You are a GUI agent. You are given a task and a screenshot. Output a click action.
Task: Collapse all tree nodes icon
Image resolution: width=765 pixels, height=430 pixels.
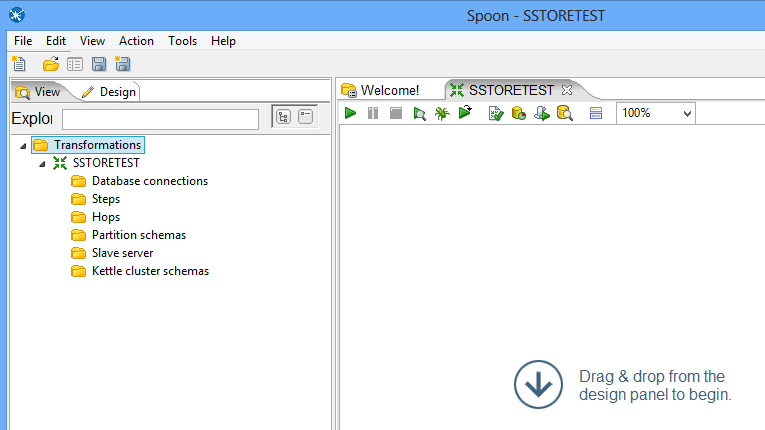tap(305, 117)
